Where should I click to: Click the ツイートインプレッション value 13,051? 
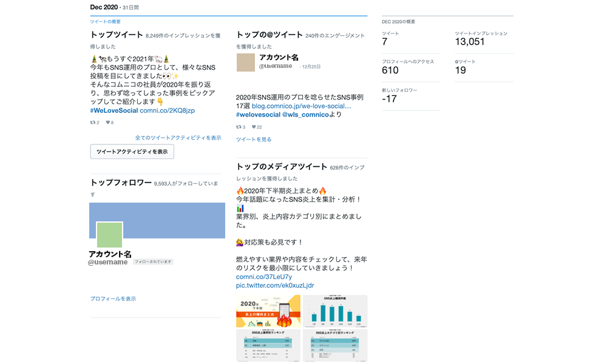pyautogui.click(x=470, y=42)
